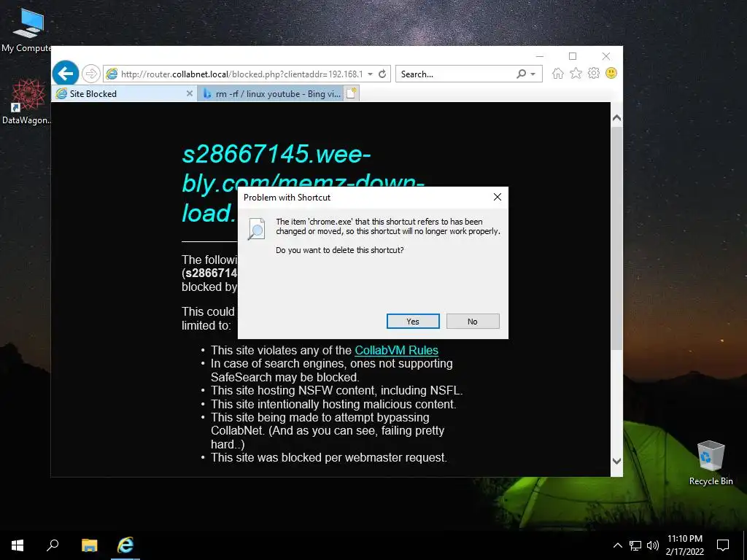Click text "This site was blocked per webmaster request."
Screen dimensions: 747x560
[329, 458]
